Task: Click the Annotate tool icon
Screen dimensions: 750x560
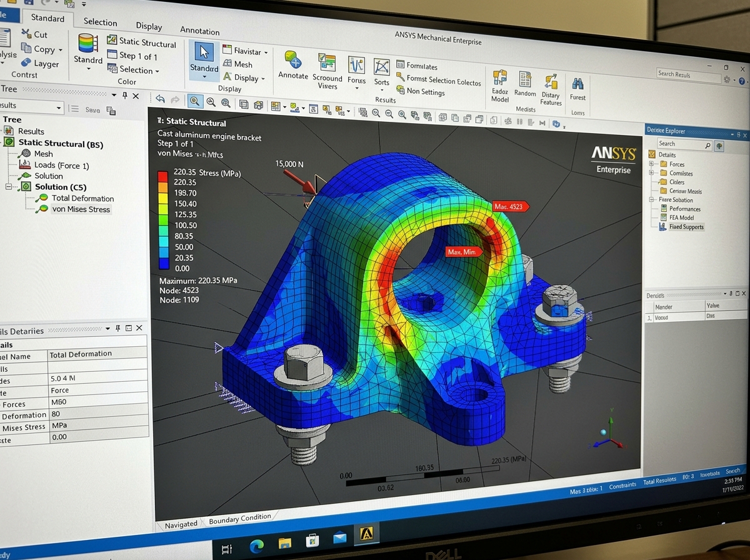Action: coord(293,60)
